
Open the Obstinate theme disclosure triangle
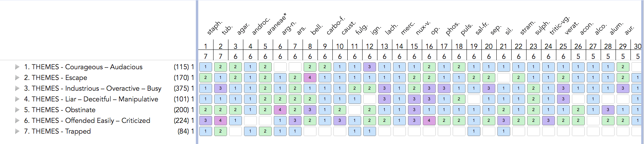click(17, 110)
